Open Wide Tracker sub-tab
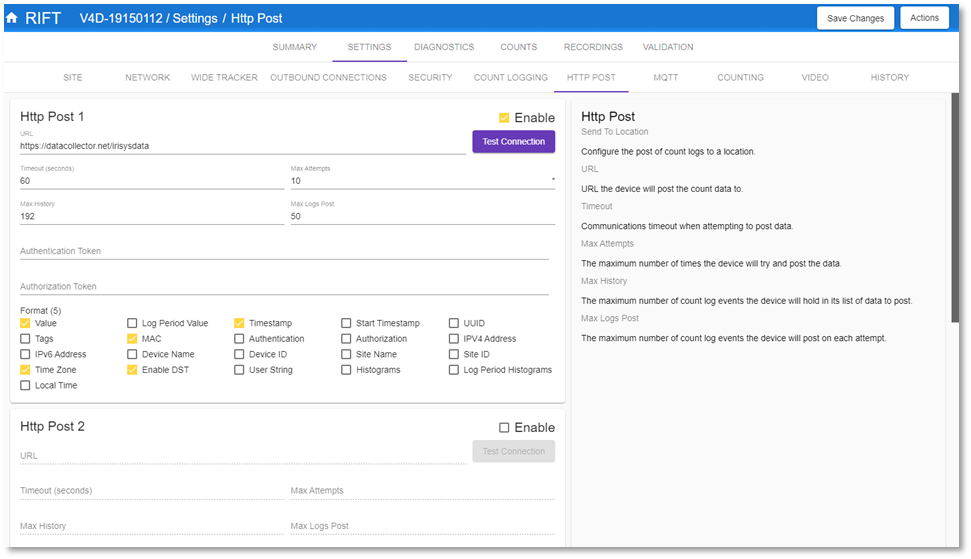This screenshot has width=971, height=559. (224, 77)
